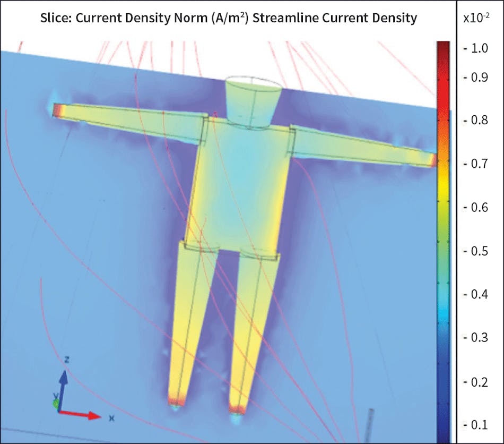
Task: Click the red hand tip on the image's right
Action: pyautogui.click(x=433, y=160)
